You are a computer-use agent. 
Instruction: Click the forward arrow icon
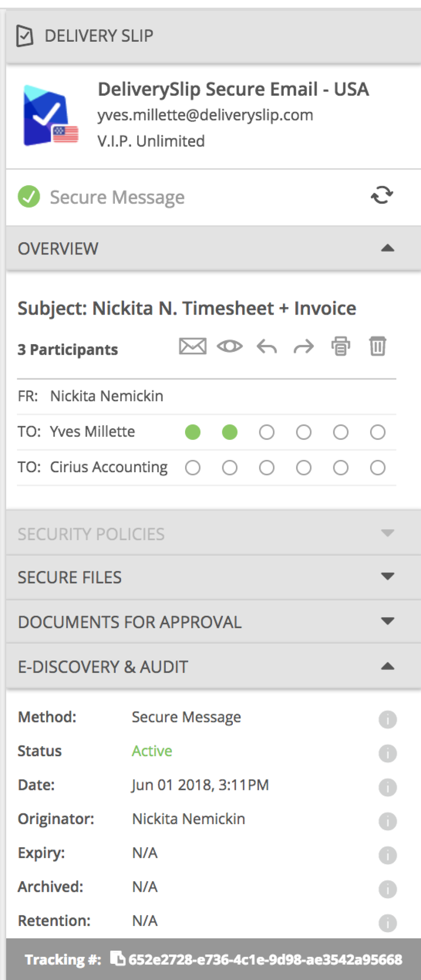point(303,347)
